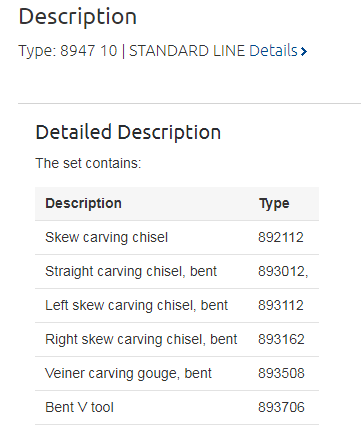Click the Detailed Description heading
The width and height of the screenshot is (361, 438).
128,132
